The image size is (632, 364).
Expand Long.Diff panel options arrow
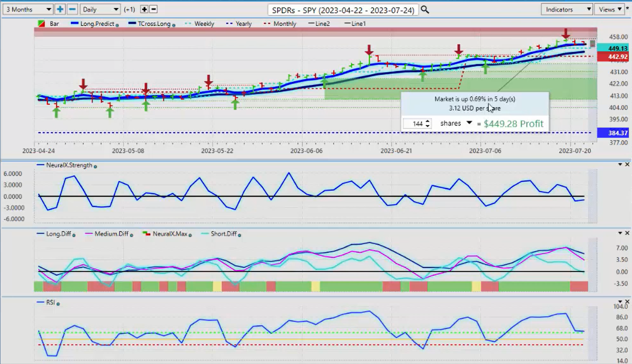(x=620, y=233)
